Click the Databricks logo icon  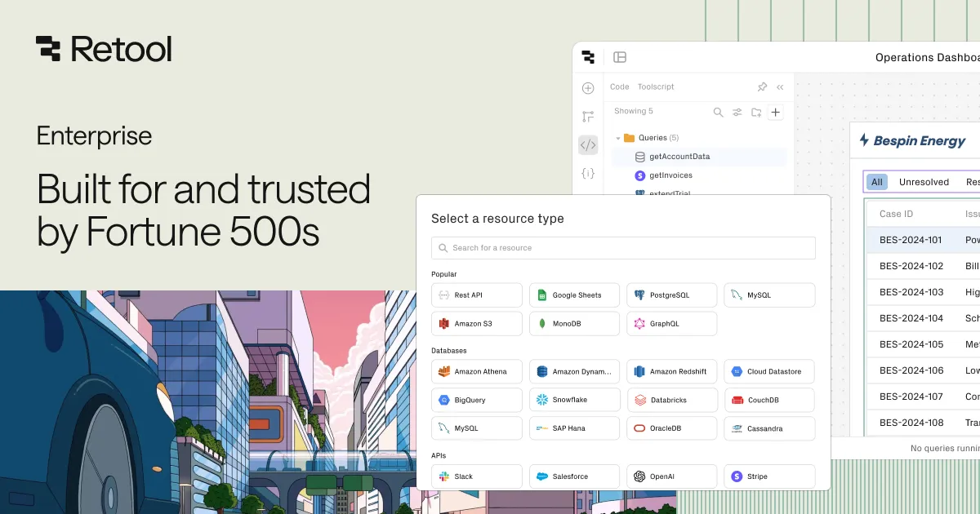pyautogui.click(x=639, y=400)
